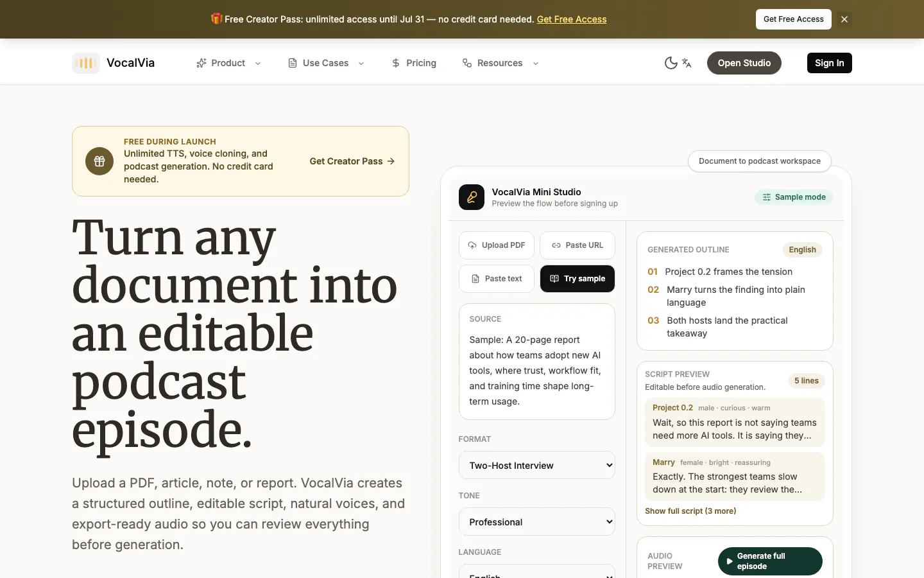Expand the Resources menu chevron
This screenshot has height=578, width=924.
[536, 63]
